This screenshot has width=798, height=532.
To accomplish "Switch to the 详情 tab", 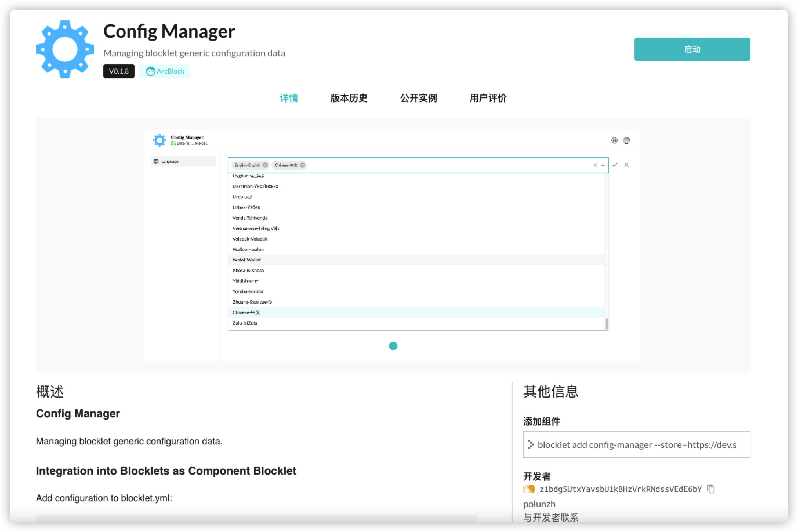I will point(289,98).
